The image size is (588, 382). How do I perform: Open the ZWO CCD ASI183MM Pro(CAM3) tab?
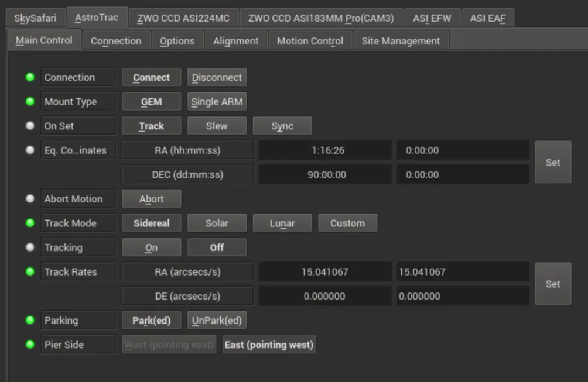tap(321, 18)
